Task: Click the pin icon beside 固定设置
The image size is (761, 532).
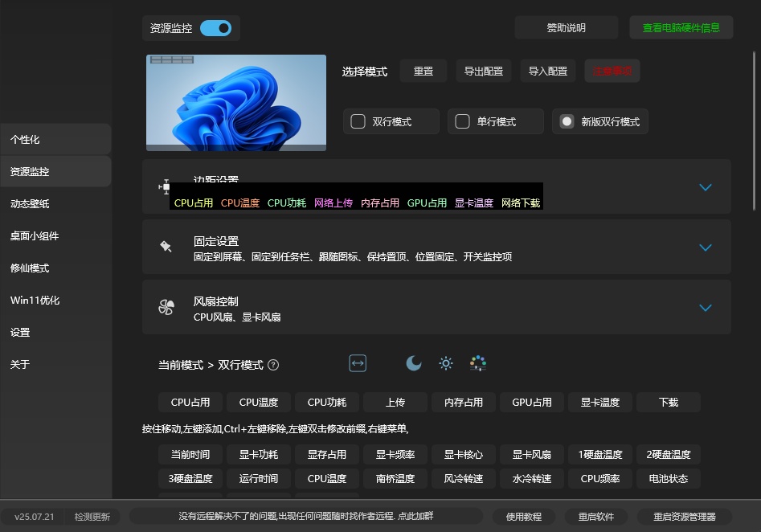Action: click(x=166, y=247)
